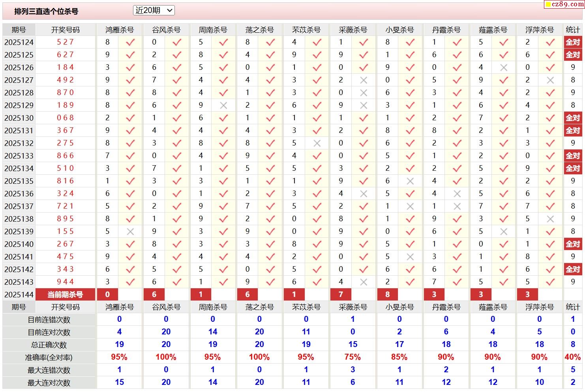Click 全对 badge in row 2025124
The height and width of the screenshot is (392, 585).
tap(573, 42)
